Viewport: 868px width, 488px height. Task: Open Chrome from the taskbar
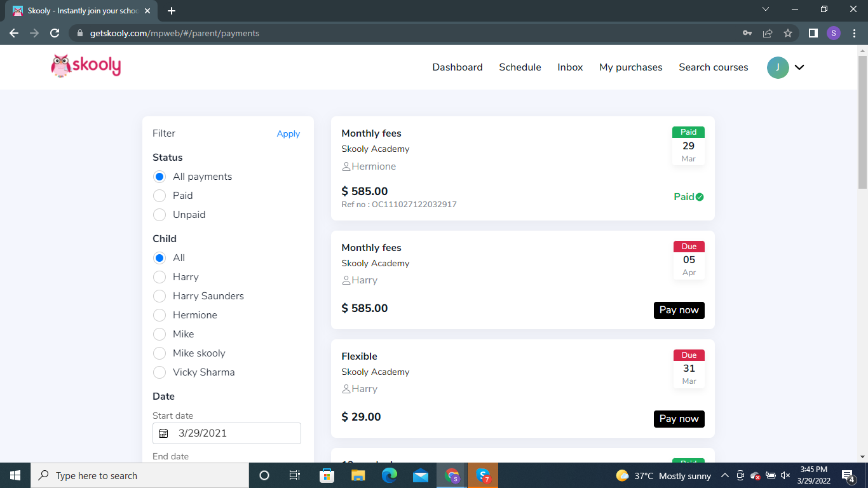click(x=452, y=475)
